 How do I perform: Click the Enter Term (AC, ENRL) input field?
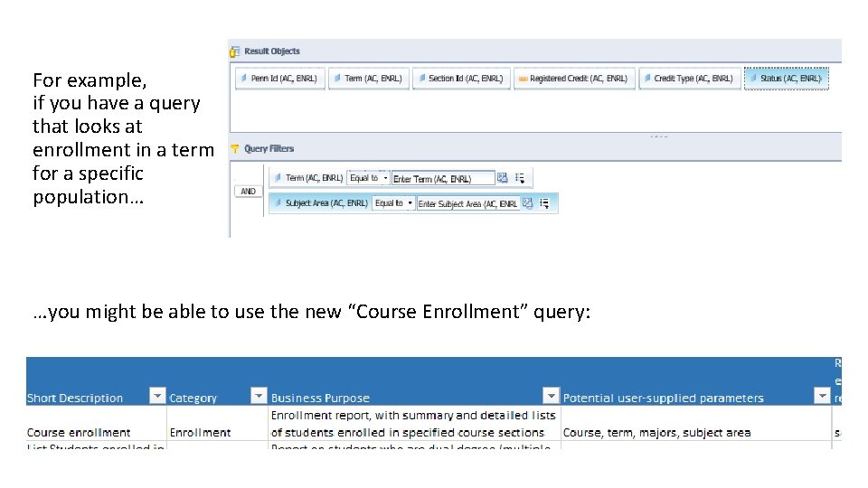pyautogui.click(x=443, y=179)
